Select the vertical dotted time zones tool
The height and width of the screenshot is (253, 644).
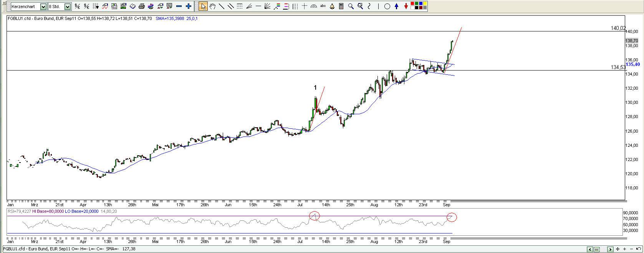point(295,6)
